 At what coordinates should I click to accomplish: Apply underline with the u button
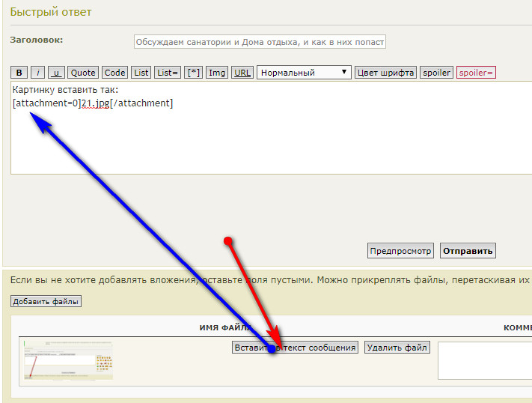coord(56,73)
